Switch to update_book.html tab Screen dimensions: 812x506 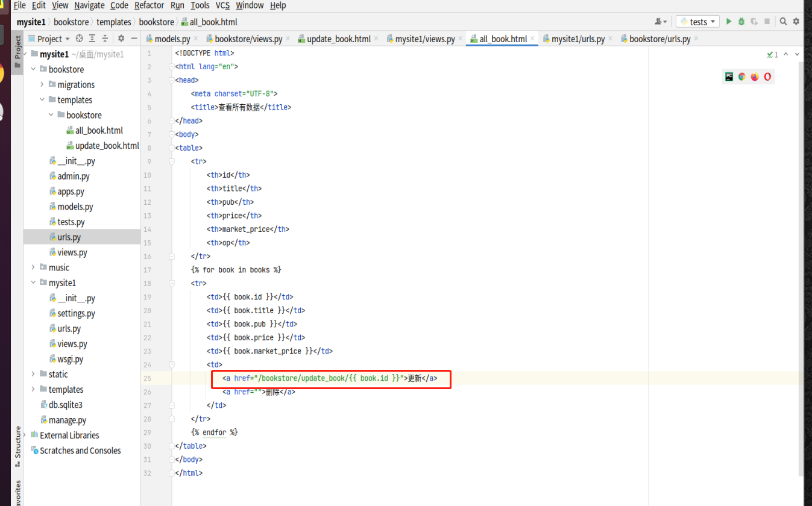338,39
